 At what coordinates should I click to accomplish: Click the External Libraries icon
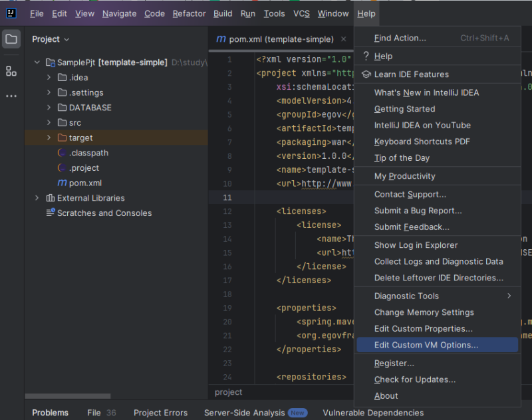coord(51,197)
